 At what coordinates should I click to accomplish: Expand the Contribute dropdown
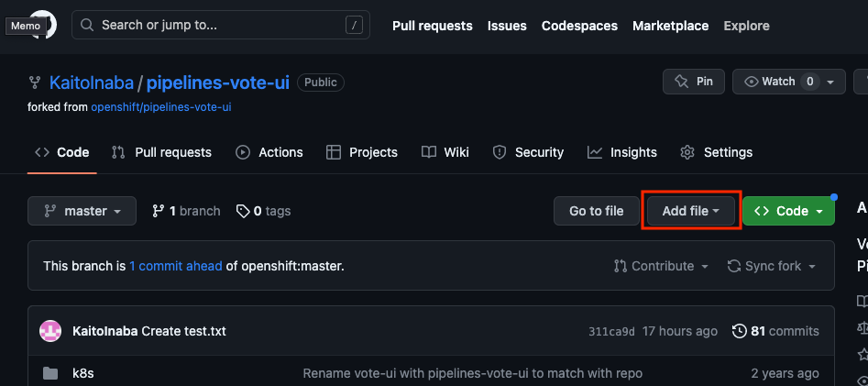(x=661, y=267)
